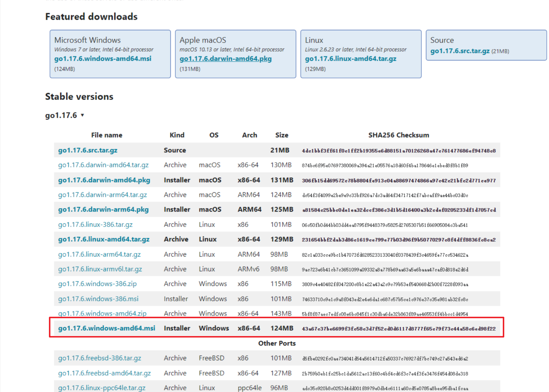Viewport: 549px width, 392px height.
Task: Select 124MB size in windows-amd64.msi row
Action: (282, 328)
